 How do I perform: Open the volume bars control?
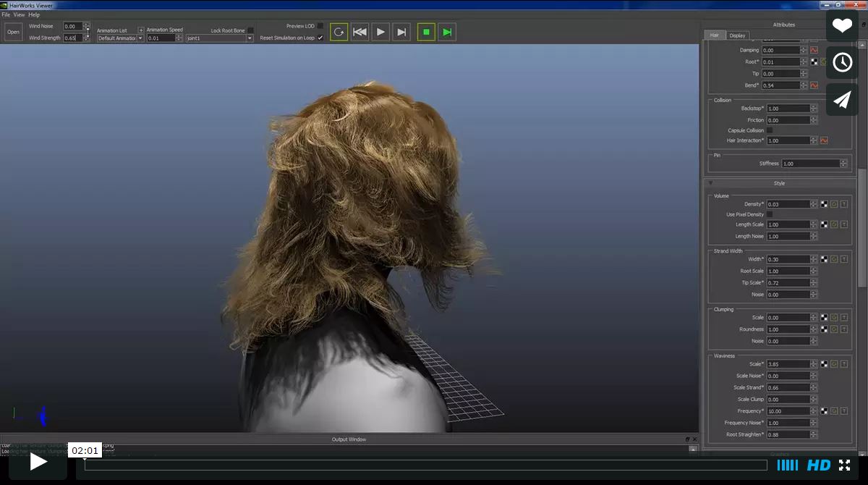[x=788, y=465]
